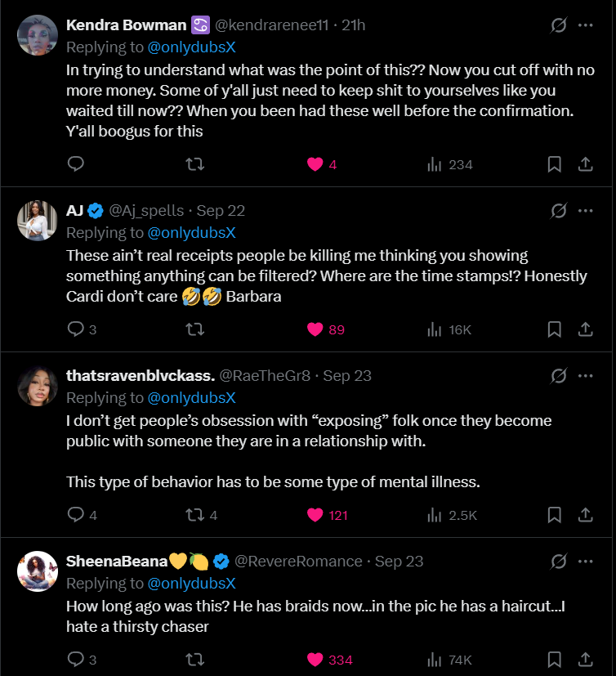616x676 pixels.
Task: Unlike Kendra Bowman's tweet with 4 likes
Action: [315, 164]
